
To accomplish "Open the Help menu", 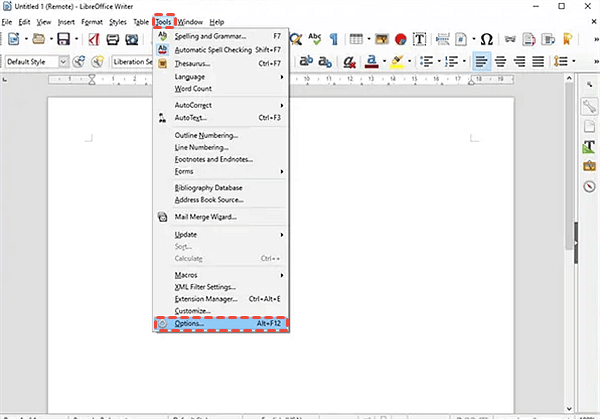I will [x=217, y=22].
